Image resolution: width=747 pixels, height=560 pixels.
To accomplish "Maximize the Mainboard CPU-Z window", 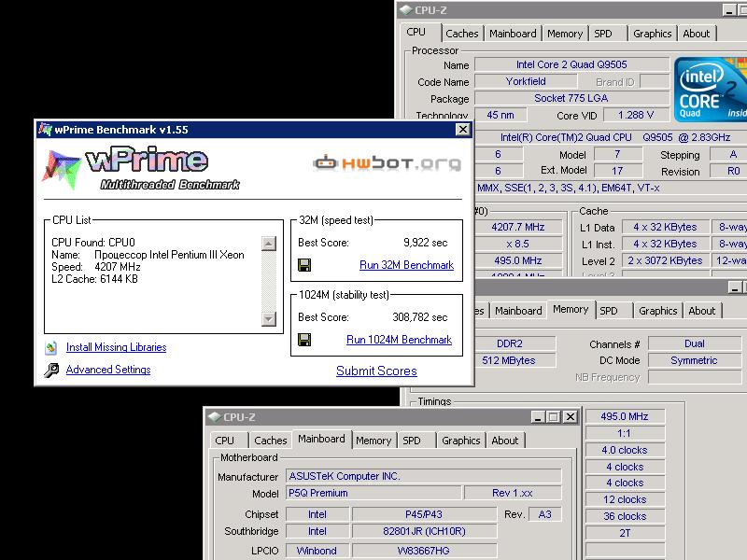I will [x=553, y=417].
